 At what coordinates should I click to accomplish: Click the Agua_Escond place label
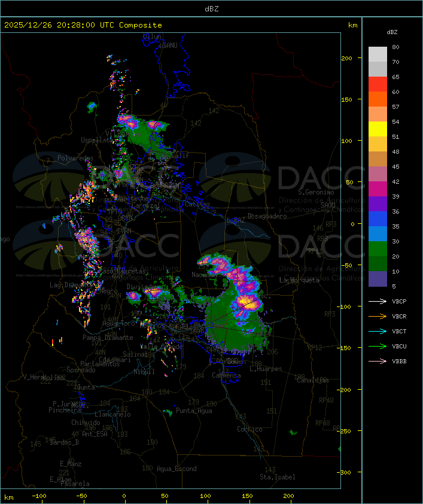tap(176, 469)
